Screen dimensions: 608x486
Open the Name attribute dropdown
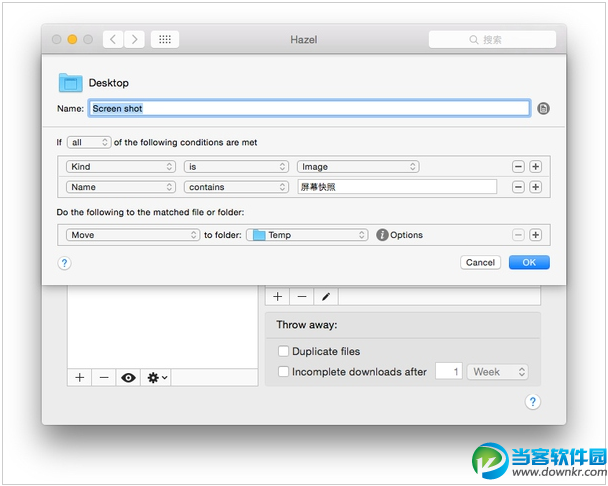[121, 187]
